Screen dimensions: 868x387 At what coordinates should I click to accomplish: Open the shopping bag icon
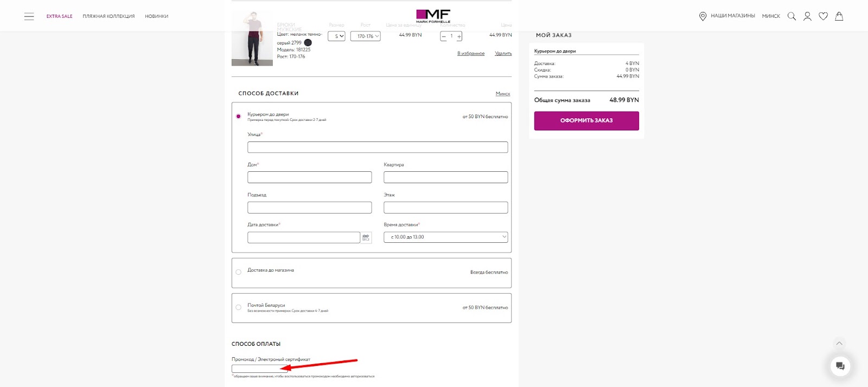(839, 16)
